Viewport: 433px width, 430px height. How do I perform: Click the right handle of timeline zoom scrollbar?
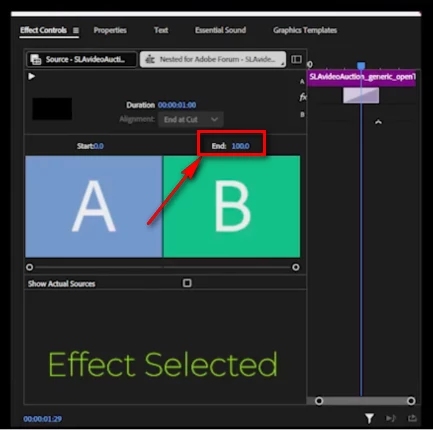tap(411, 401)
